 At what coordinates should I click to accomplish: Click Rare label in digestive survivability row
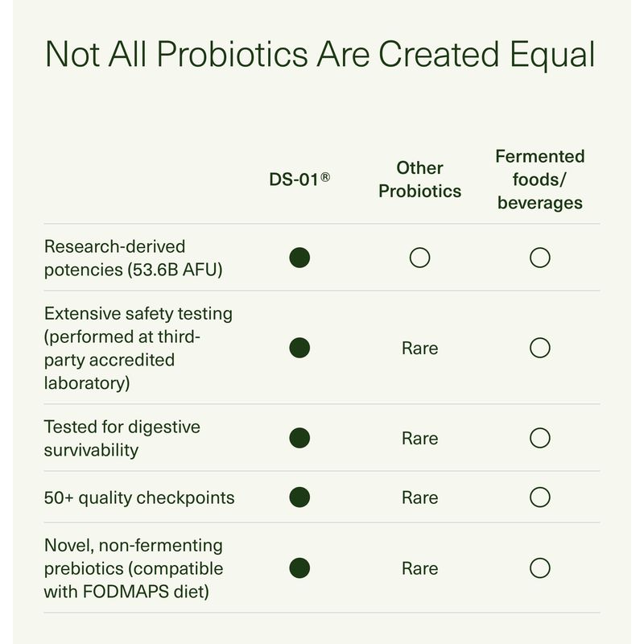419,438
